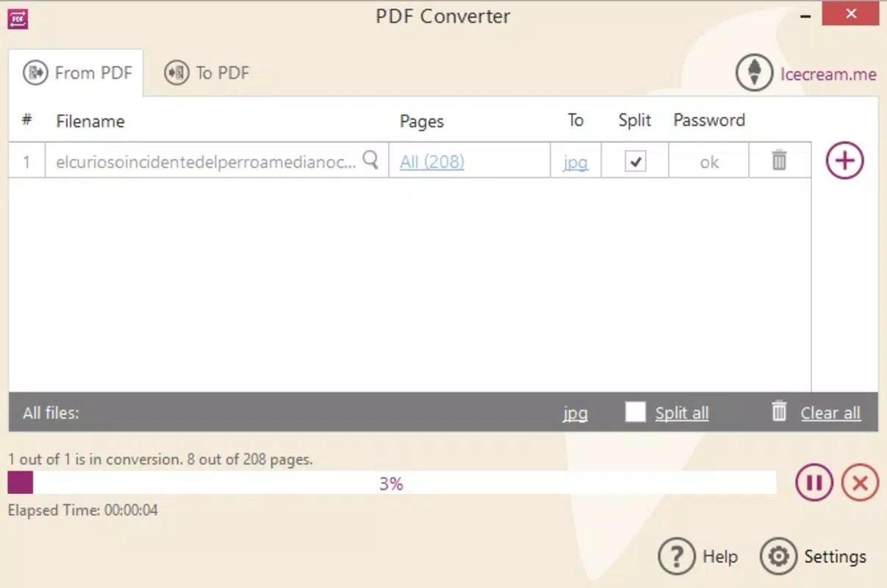The width and height of the screenshot is (887, 588).
Task: Click the Filename column header
Action: pos(90,121)
